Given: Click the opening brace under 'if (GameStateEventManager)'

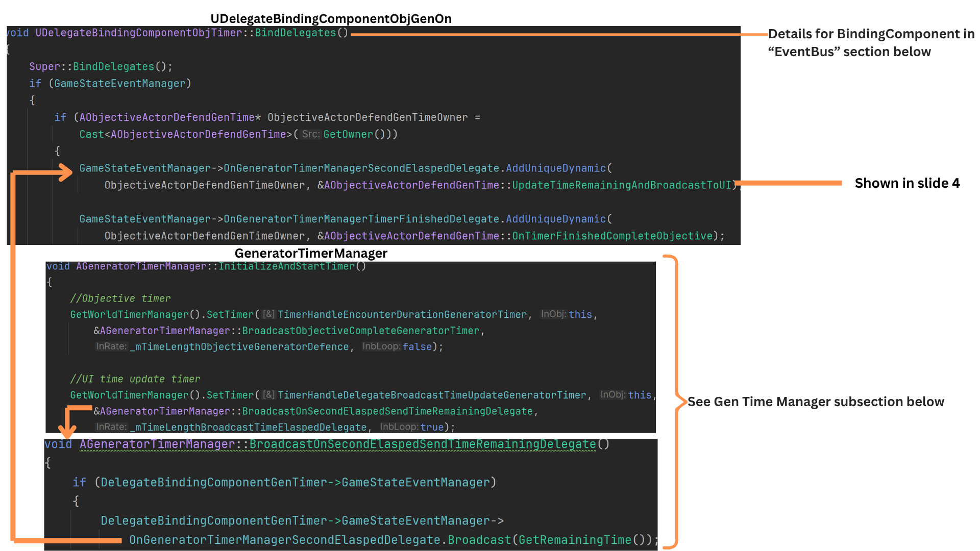Looking at the screenshot, I should click(x=32, y=101).
